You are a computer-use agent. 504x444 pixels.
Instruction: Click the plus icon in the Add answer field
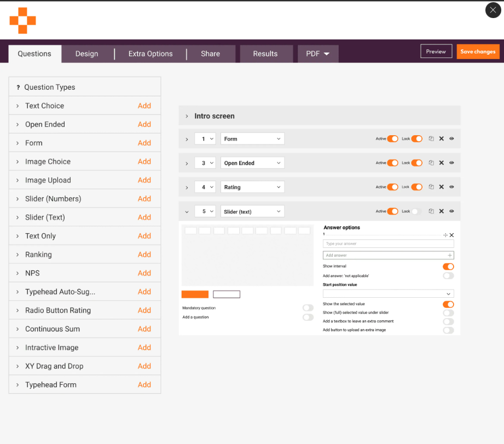tap(449, 255)
